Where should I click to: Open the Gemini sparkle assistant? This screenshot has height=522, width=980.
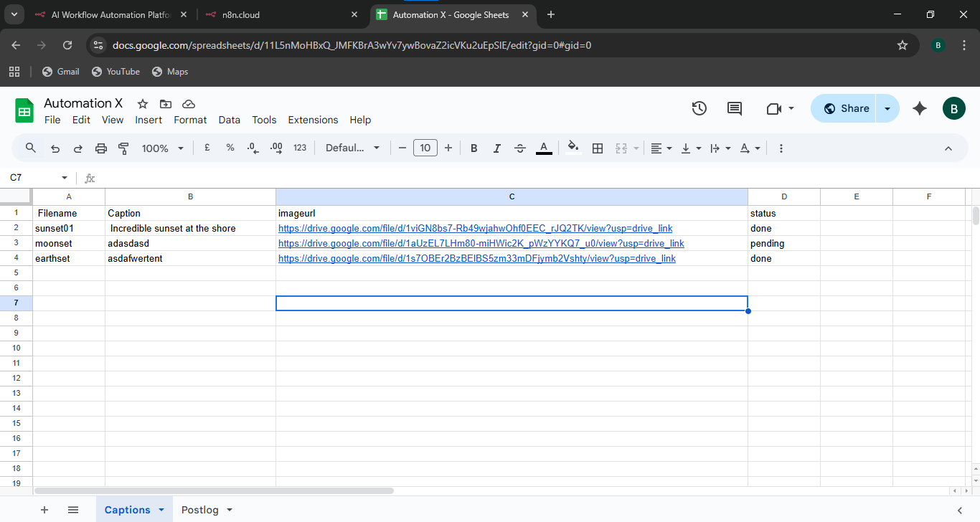point(920,108)
